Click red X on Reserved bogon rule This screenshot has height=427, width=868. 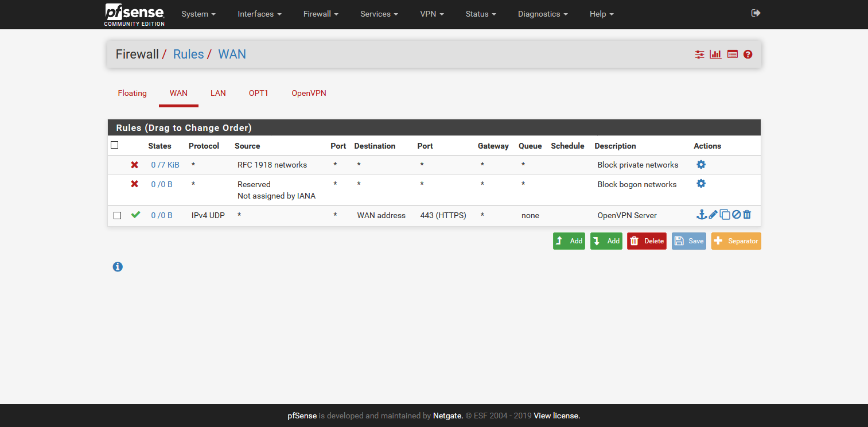click(x=135, y=184)
